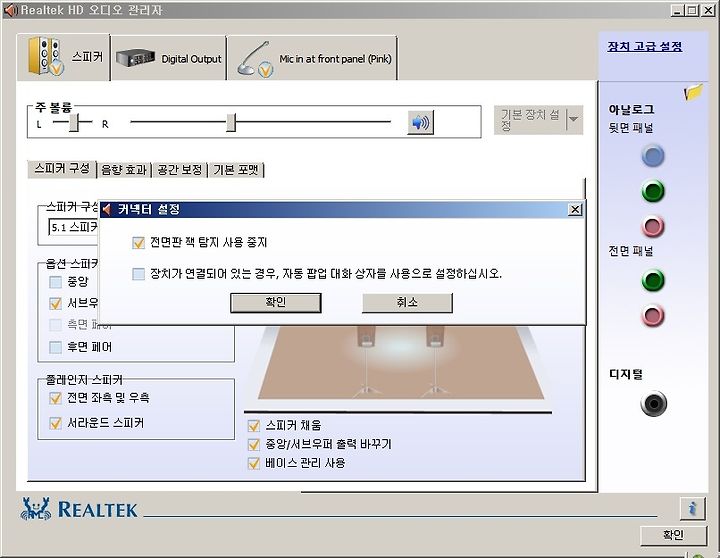Image resolution: width=720 pixels, height=558 pixels.
Task: Select the 음향 효과 sub-tab
Action: [124, 170]
